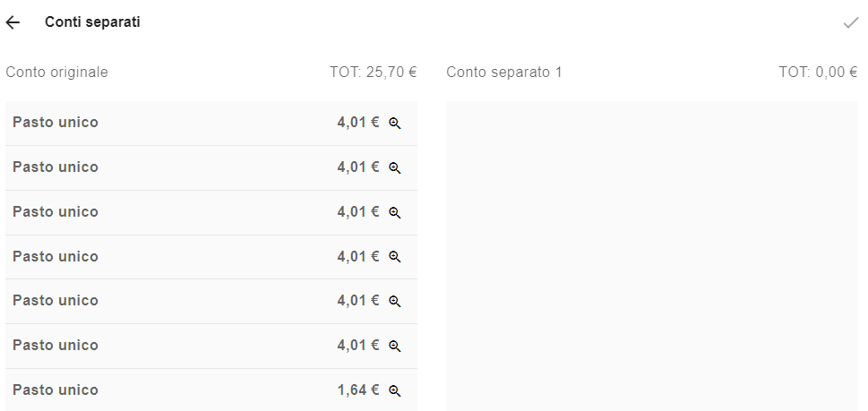
Task: Open magnifier icon of first Pasto unico row
Action: click(394, 124)
